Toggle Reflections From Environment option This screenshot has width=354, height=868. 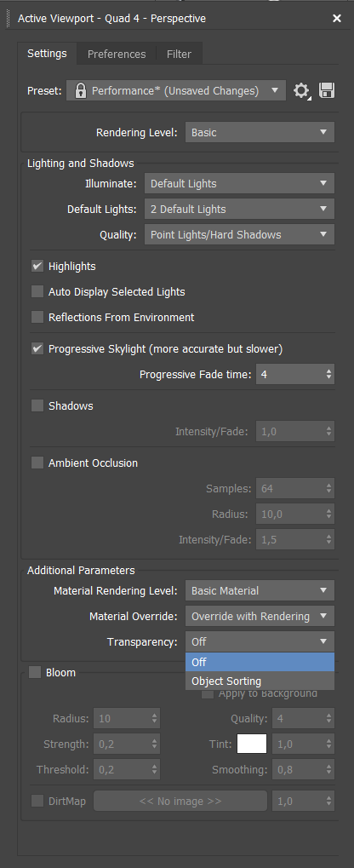coord(37,317)
